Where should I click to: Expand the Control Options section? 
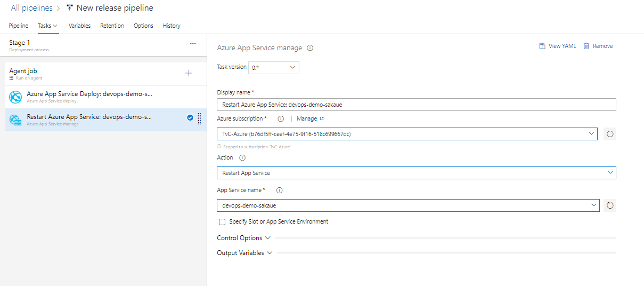pyautogui.click(x=244, y=238)
